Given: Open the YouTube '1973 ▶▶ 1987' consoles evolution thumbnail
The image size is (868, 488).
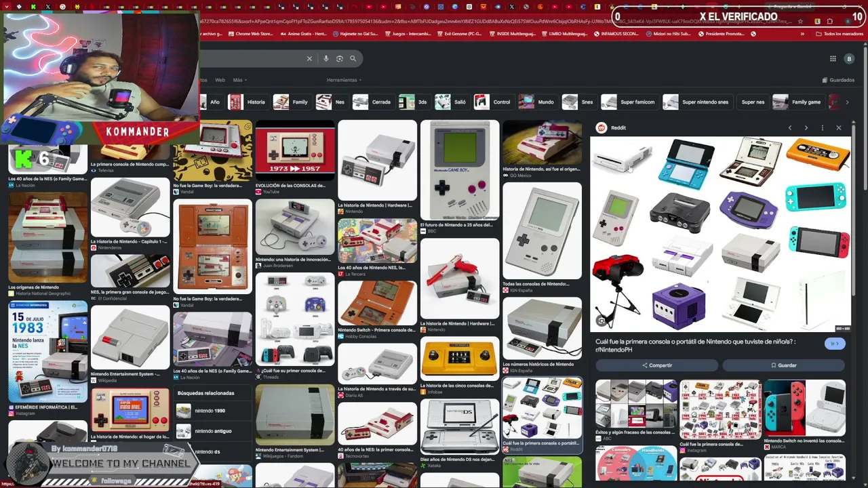Looking at the screenshot, I should (x=295, y=150).
